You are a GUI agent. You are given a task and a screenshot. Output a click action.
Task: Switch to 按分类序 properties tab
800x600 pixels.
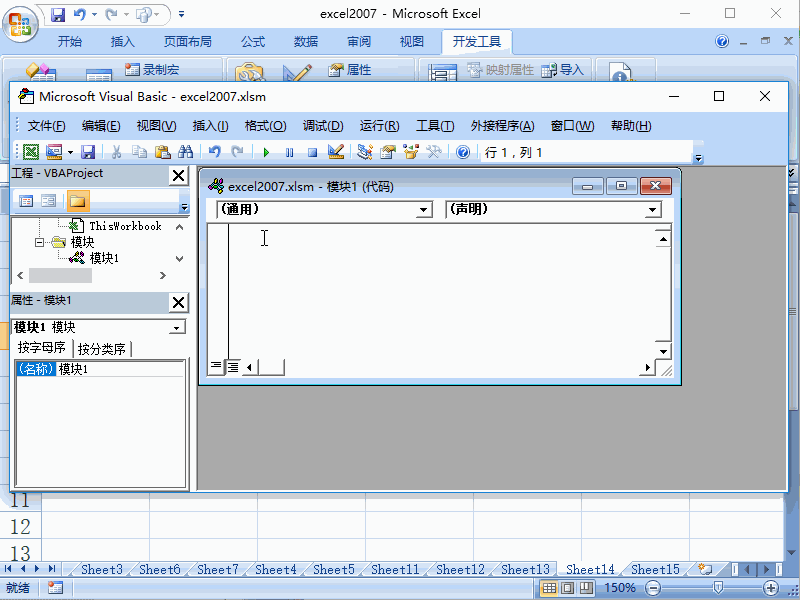click(102, 349)
